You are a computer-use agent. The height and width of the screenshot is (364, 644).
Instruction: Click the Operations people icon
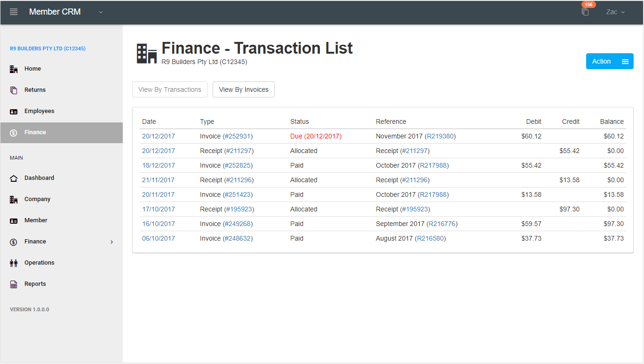(14, 263)
